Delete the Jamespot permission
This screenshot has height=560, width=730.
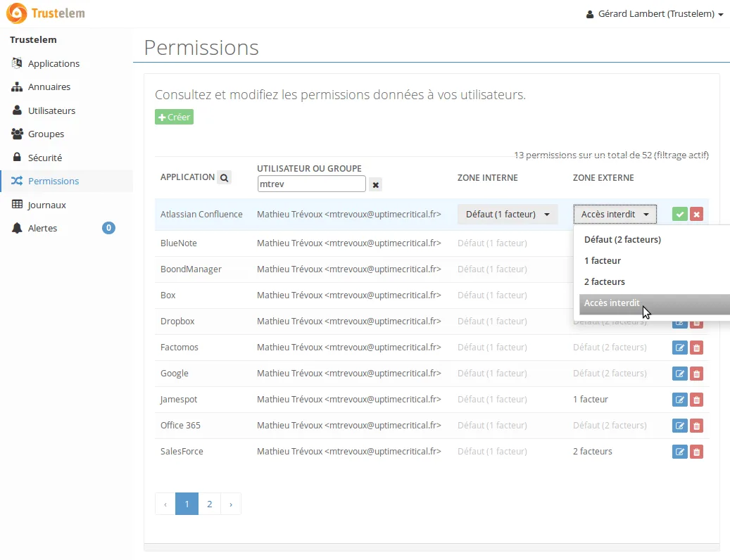pyautogui.click(x=696, y=400)
